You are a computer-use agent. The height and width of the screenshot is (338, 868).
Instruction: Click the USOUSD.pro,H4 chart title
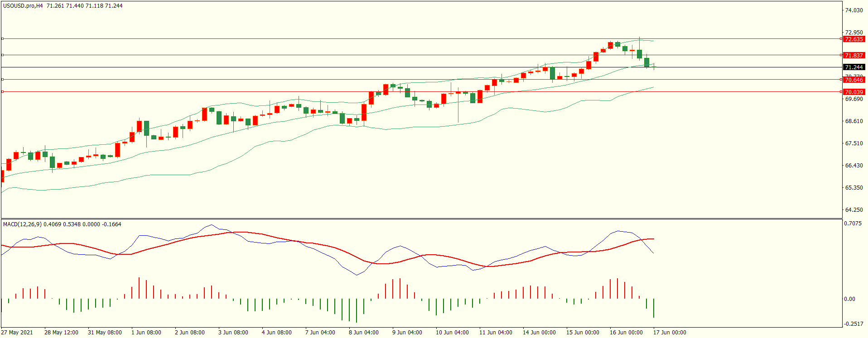click(x=23, y=6)
